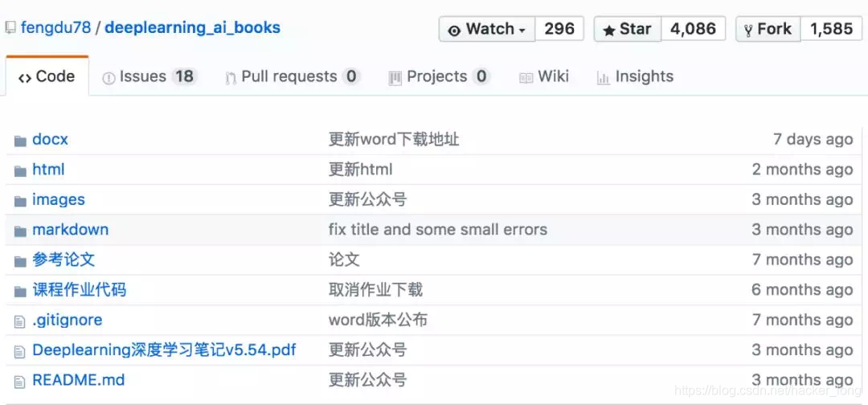Open the .gitignore file
Viewport: 868px width, 405px height.
point(68,320)
